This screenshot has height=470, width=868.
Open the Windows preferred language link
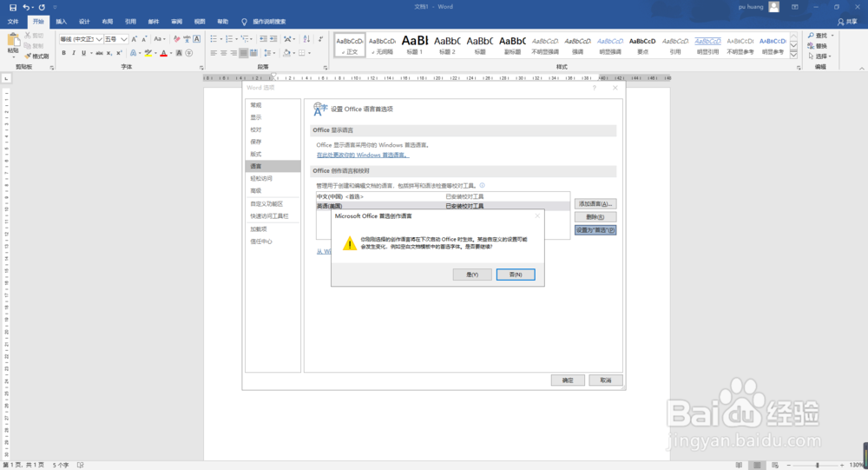363,156
